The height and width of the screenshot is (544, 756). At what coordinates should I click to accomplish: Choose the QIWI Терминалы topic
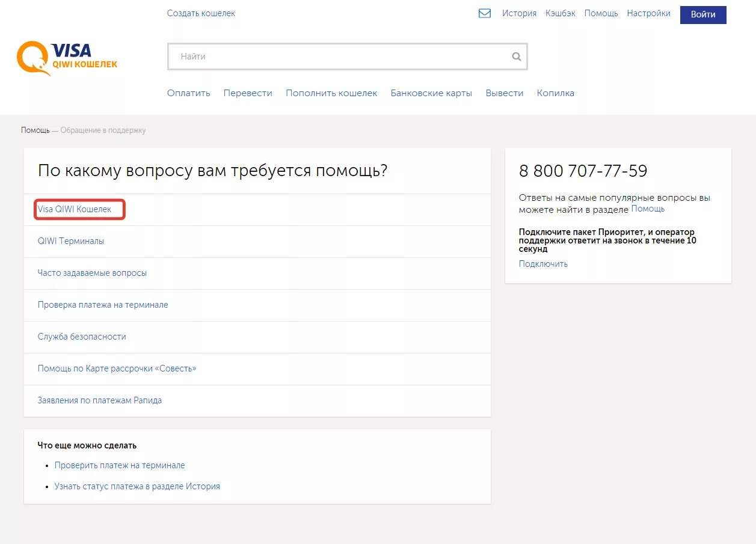(x=71, y=241)
